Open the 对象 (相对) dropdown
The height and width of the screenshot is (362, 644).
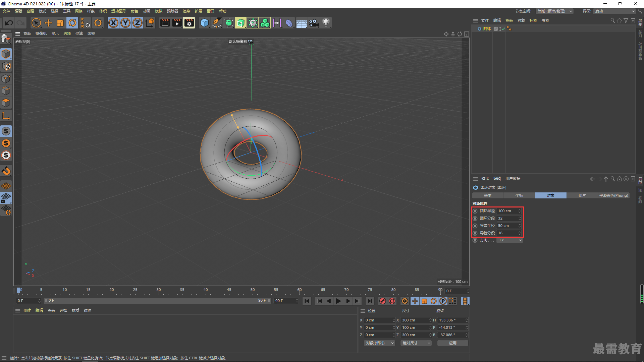379,343
